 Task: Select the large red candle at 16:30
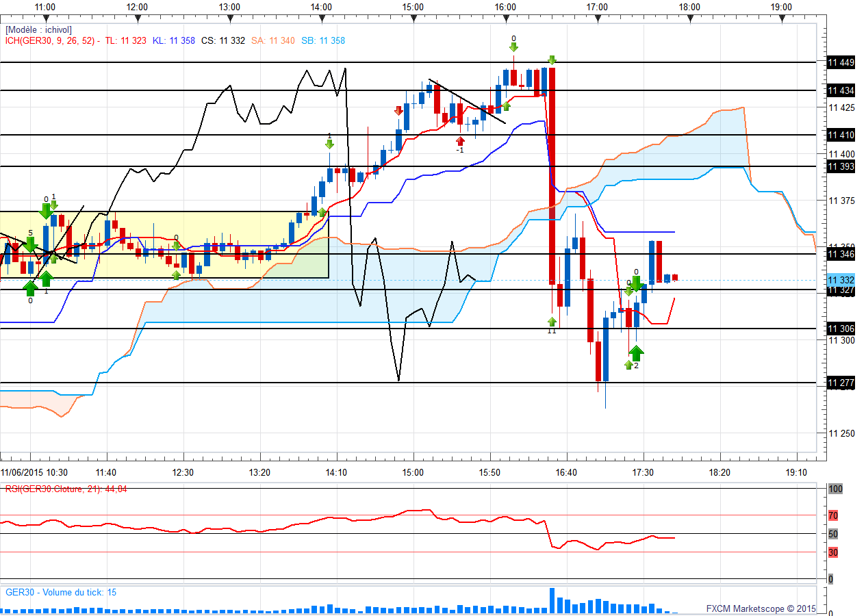(x=552, y=175)
